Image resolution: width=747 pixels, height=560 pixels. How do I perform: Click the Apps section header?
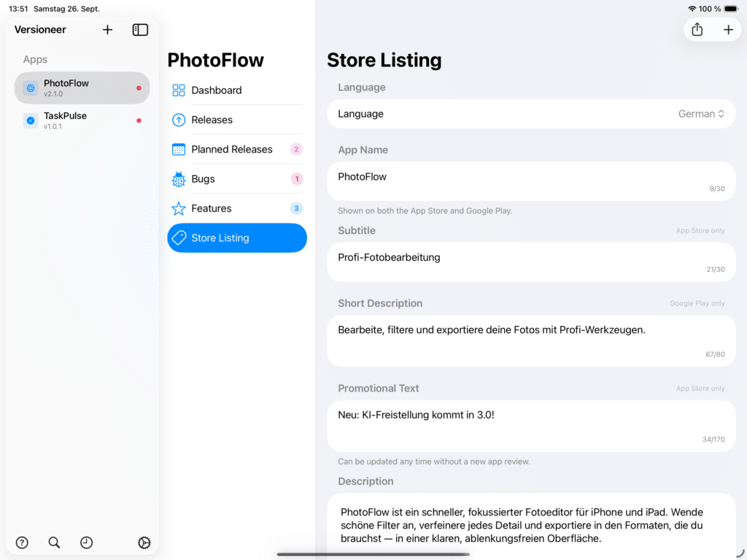click(x=35, y=60)
